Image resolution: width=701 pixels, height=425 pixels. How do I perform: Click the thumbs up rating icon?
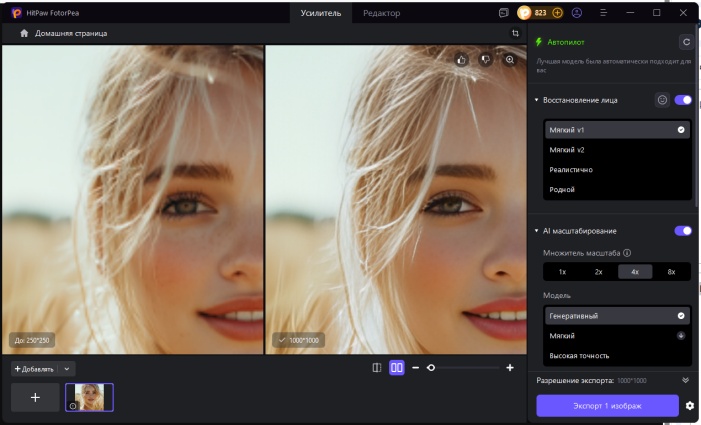point(462,60)
